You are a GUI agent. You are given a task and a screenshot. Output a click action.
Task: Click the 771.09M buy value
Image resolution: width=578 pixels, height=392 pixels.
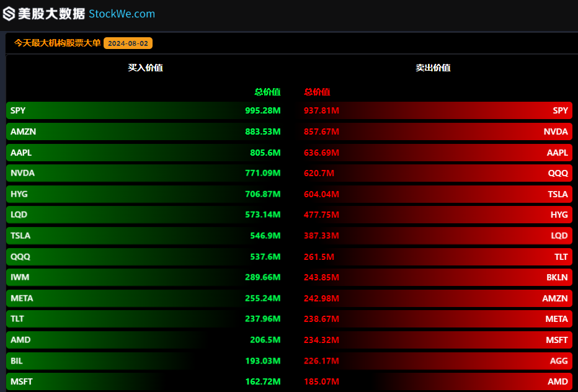(x=263, y=173)
